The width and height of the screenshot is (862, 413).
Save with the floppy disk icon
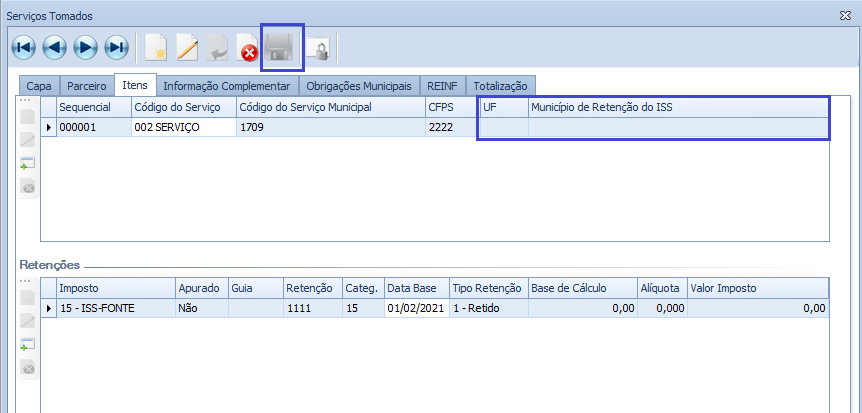point(281,47)
